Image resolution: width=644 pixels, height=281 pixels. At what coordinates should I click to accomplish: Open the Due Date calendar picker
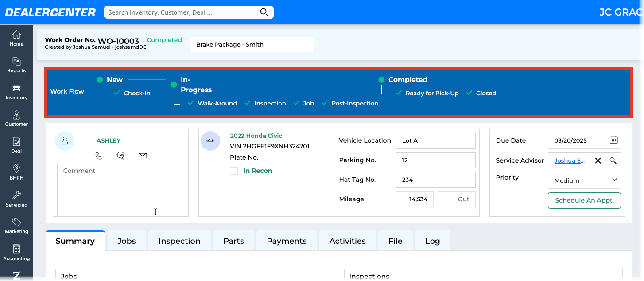[613, 140]
